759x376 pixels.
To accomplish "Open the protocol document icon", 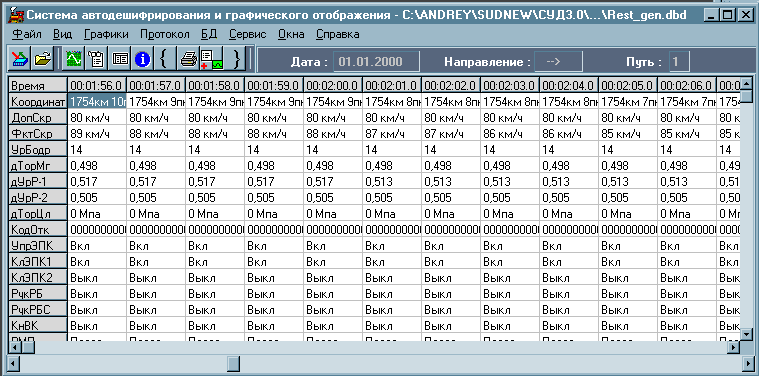I will pos(97,59).
